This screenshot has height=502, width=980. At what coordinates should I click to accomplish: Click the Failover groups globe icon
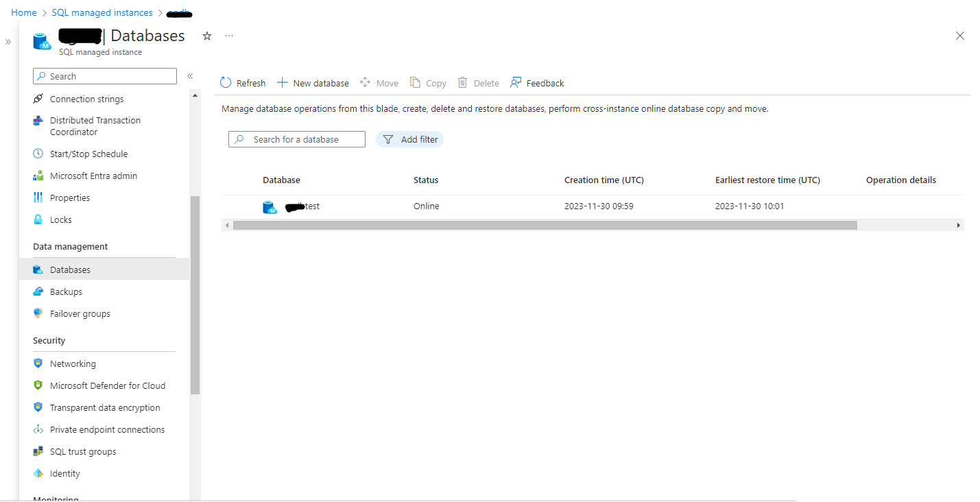[x=38, y=313]
